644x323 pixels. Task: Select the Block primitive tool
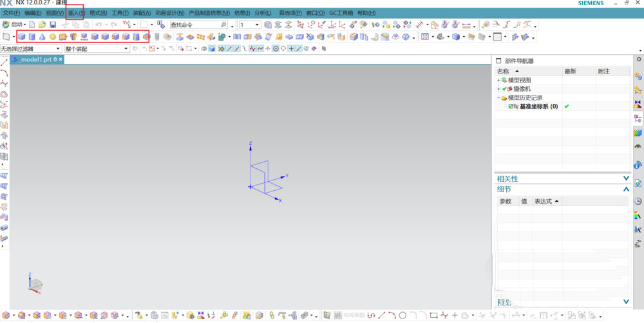click(x=21, y=37)
